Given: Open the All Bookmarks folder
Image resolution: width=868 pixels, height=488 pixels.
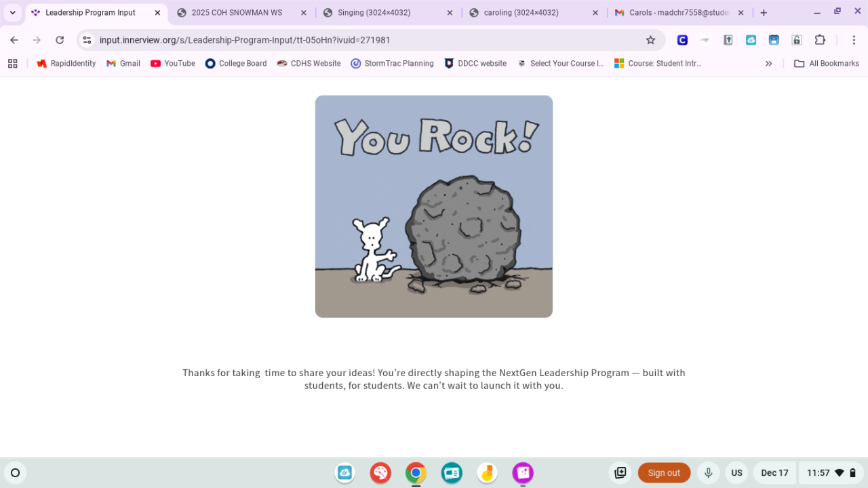Looking at the screenshot, I should click(827, 63).
